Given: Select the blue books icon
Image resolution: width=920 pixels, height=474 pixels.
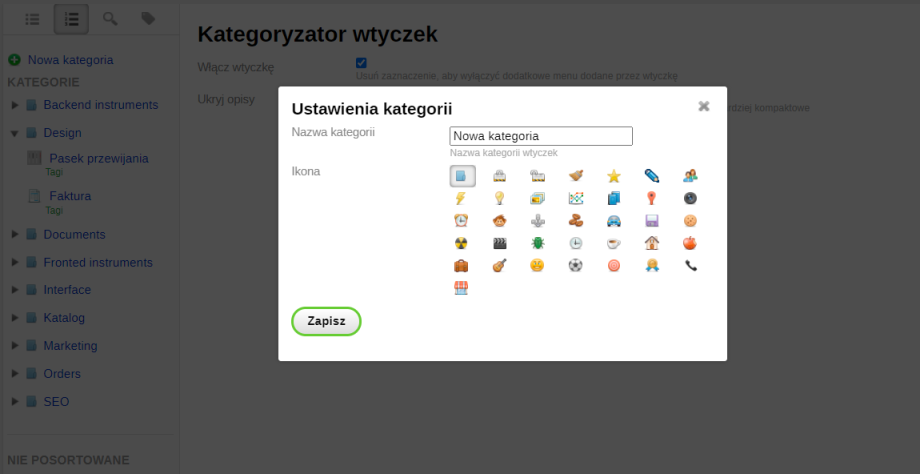Looking at the screenshot, I should (x=614, y=199).
